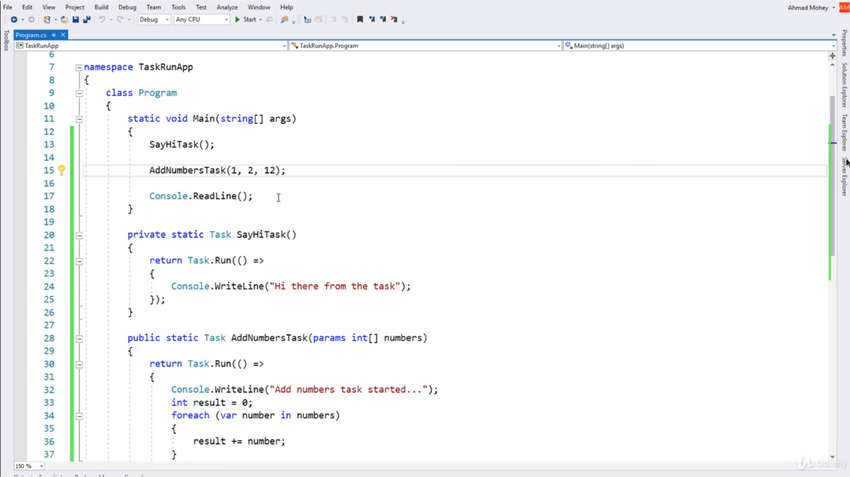
Task: Click the lightbulb quick actions icon on line 15
Action: tap(62, 170)
